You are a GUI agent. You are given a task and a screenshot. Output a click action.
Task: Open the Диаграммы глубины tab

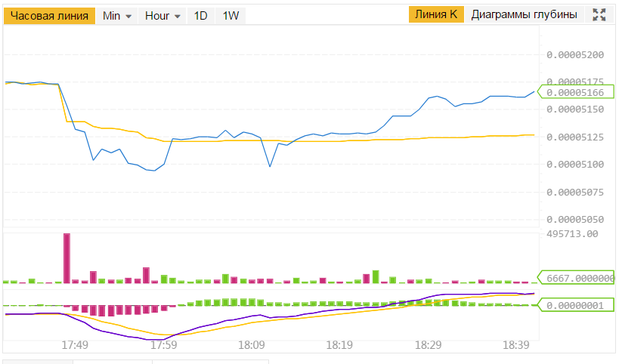[x=525, y=14]
